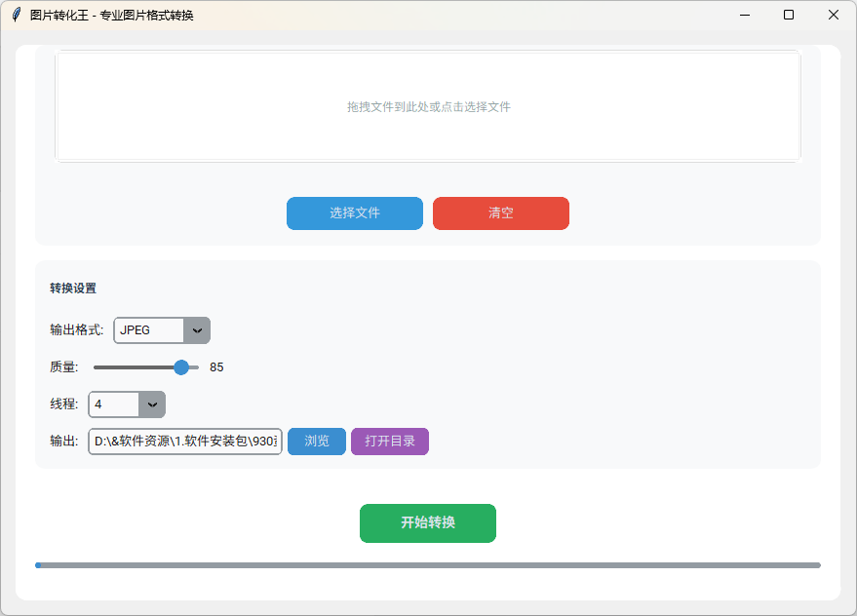The height and width of the screenshot is (616, 857).
Task: Browse for output folder with 浏览
Action: pyautogui.click(x=317, y=442)
